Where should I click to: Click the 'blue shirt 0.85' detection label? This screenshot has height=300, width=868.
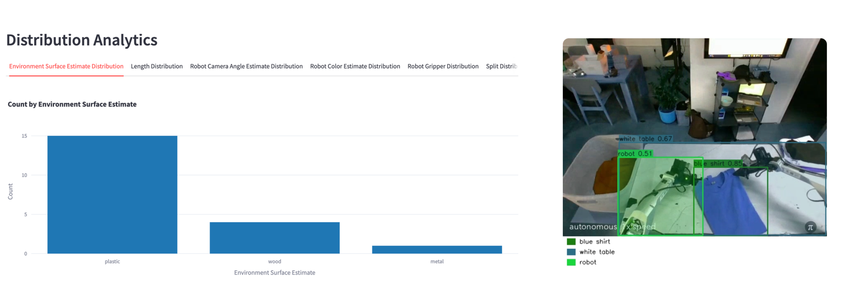718,163
